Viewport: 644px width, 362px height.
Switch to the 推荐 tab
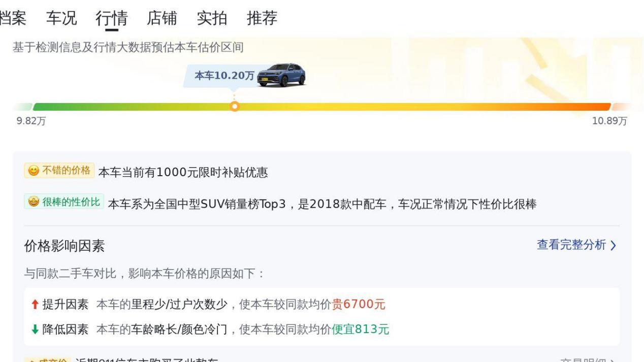coord(262,18)
